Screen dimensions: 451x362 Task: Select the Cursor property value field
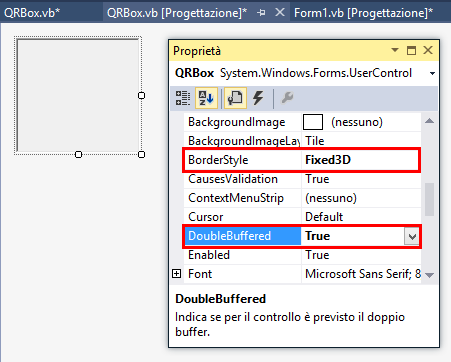click(x=361, y=217)
